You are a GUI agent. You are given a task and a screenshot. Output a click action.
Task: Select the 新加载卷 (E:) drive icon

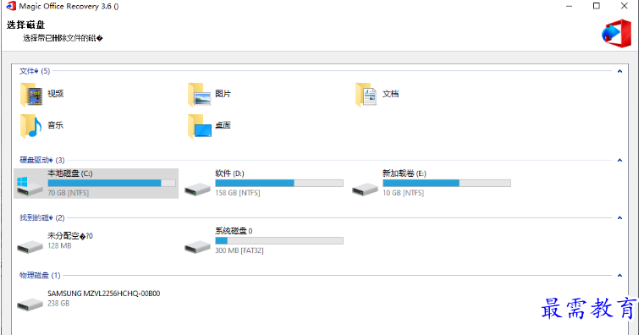[x=365, y=189]
